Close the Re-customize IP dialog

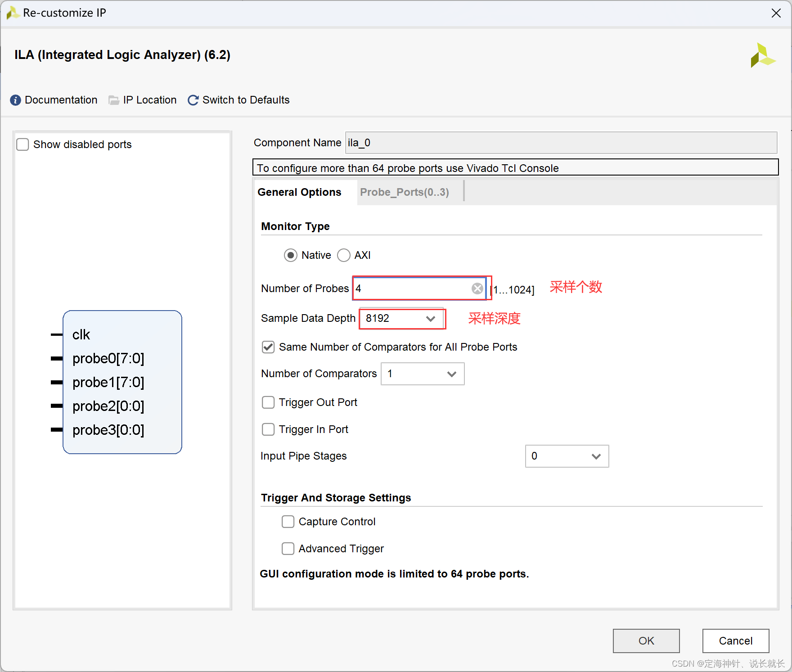[776, 13]
